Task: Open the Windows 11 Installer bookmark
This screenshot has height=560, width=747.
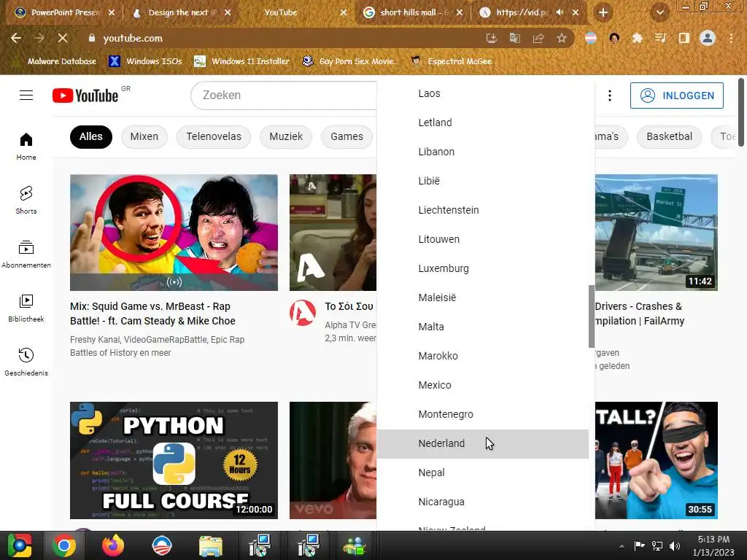Action: pyautogui.click(x=242, y=61)
